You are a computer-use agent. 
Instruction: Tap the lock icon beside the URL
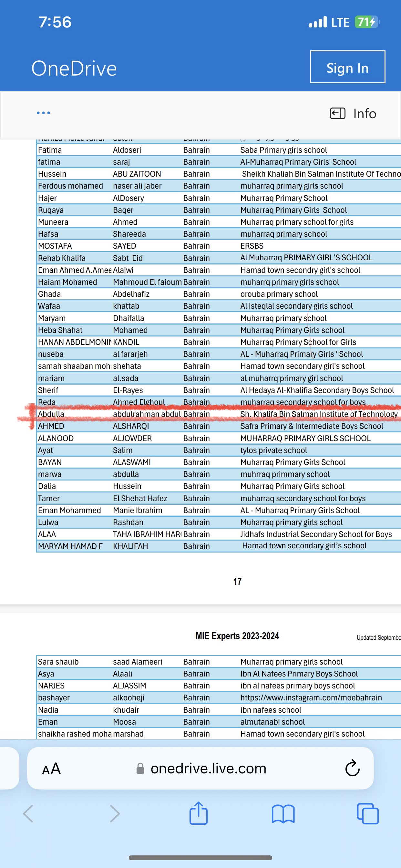tap(140, 769)
